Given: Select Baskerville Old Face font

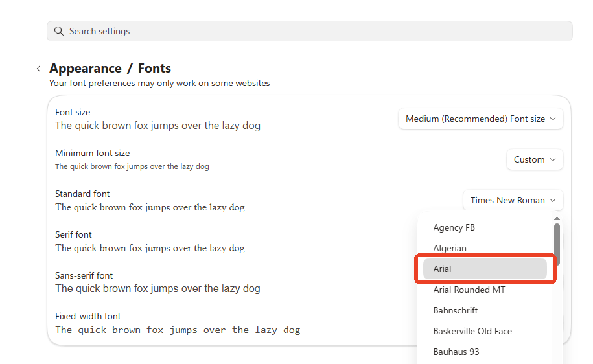Looking at the screenshot, I should [x=472, y=331].
